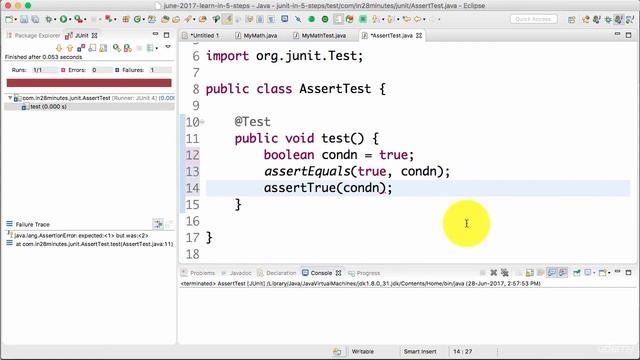Click the Search flashlight icon in toolbar
Viewport: 640px width, 360px height.
[187, 19]
